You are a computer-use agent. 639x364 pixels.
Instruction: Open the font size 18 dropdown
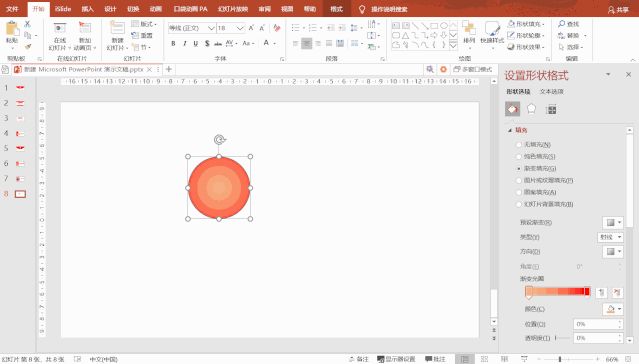point(240,28)
